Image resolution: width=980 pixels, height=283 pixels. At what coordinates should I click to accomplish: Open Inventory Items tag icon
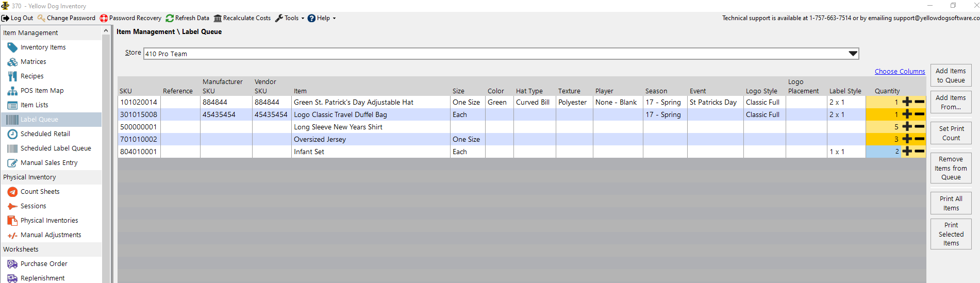pos(12,47)
